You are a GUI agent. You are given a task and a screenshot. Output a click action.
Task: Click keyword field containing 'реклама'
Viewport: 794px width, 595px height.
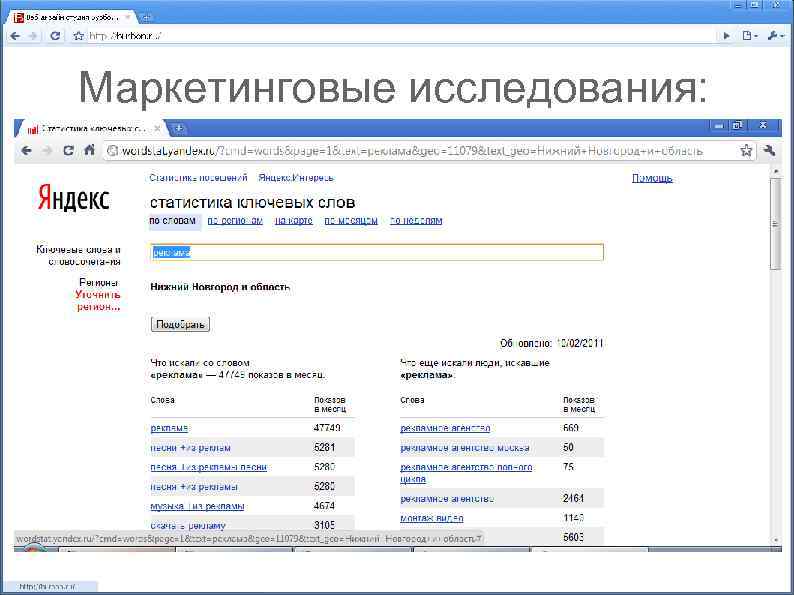(377, 252)
